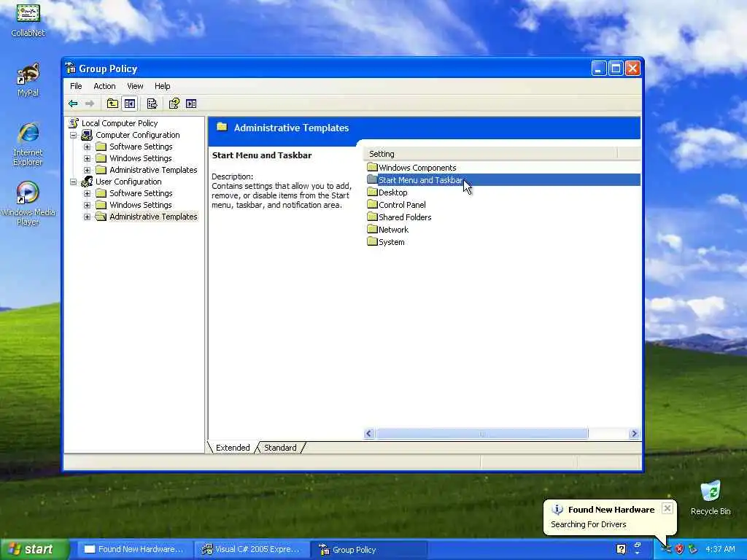Switch to Visual C# 2005 Express taskbar button
The height and width of the screenshot is (560, 747).
click(x=252, y=549)
